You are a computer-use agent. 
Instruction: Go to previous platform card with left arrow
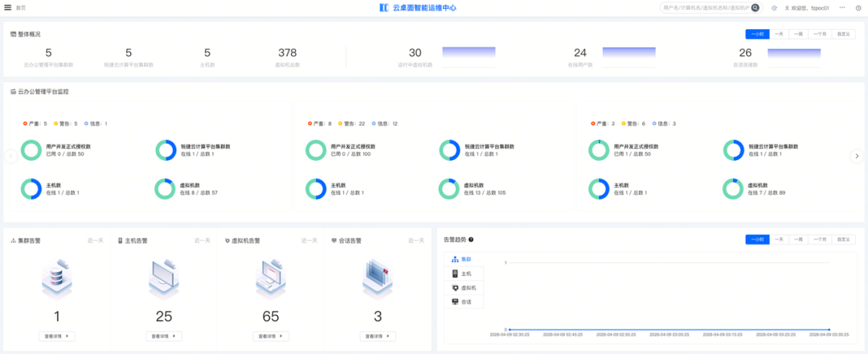[x=10, y=156]
